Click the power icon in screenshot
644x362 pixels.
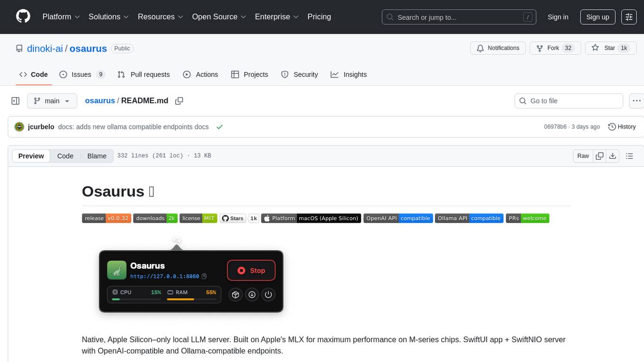point(268,295)
